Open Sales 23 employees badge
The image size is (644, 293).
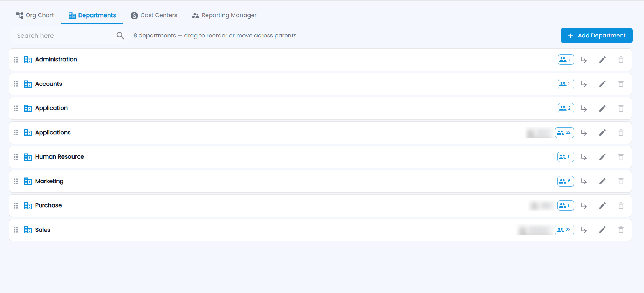(x=564, y=230)
